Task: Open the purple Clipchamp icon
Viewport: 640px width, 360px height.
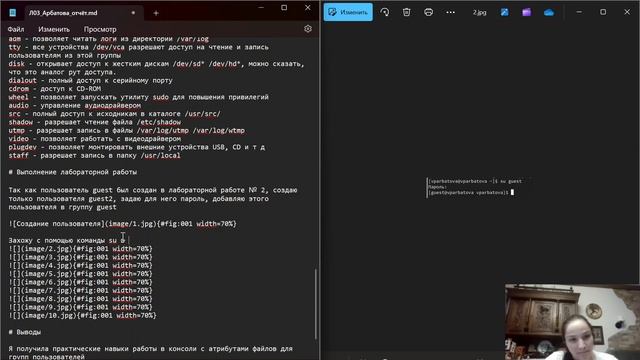Action: pos(527,12)
